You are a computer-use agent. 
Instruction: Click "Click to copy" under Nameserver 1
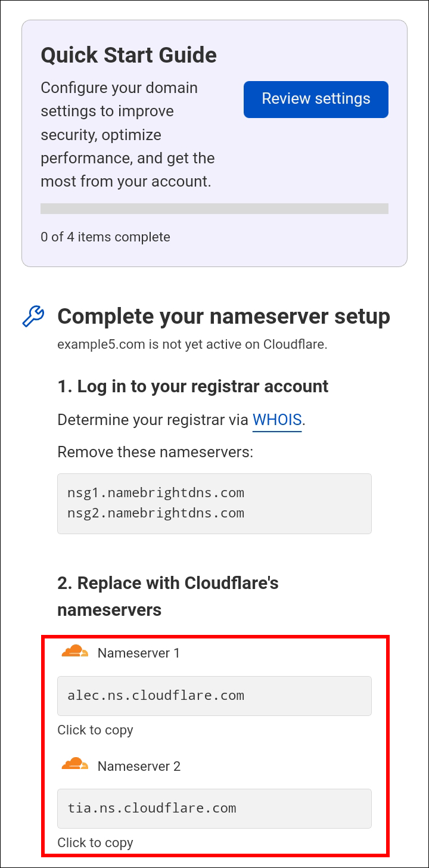[95, 730]
